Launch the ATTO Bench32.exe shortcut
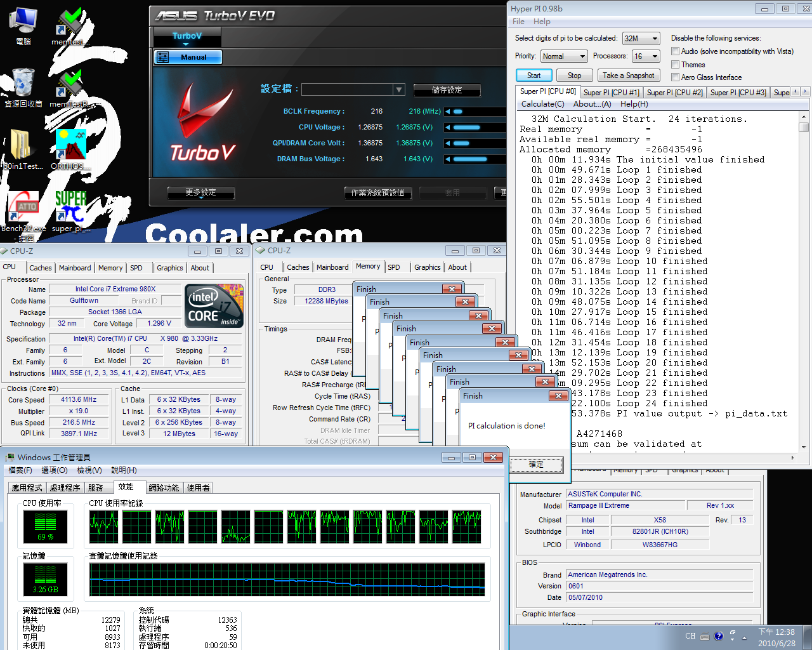This screenshot has width=812, height=650. pyautogui.click(x=23, y=216)
